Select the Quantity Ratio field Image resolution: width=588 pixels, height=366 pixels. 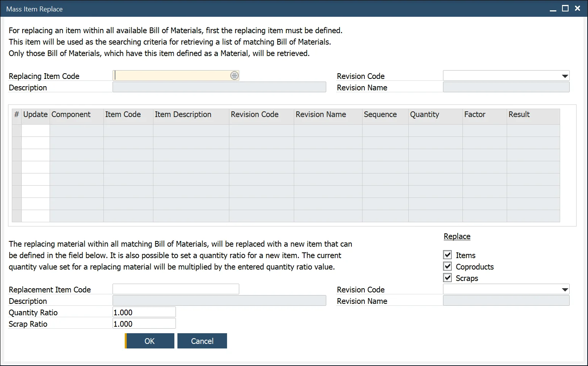(x=144, y=312)
